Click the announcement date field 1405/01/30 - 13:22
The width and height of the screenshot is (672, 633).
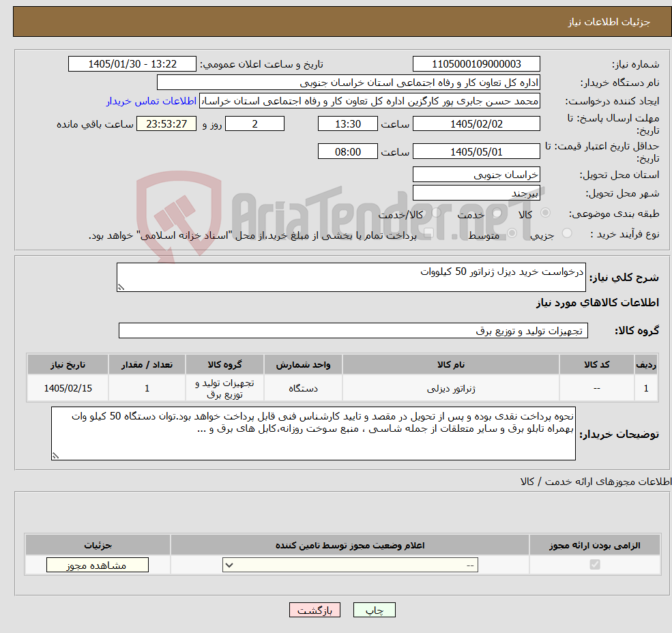[132, 64]
